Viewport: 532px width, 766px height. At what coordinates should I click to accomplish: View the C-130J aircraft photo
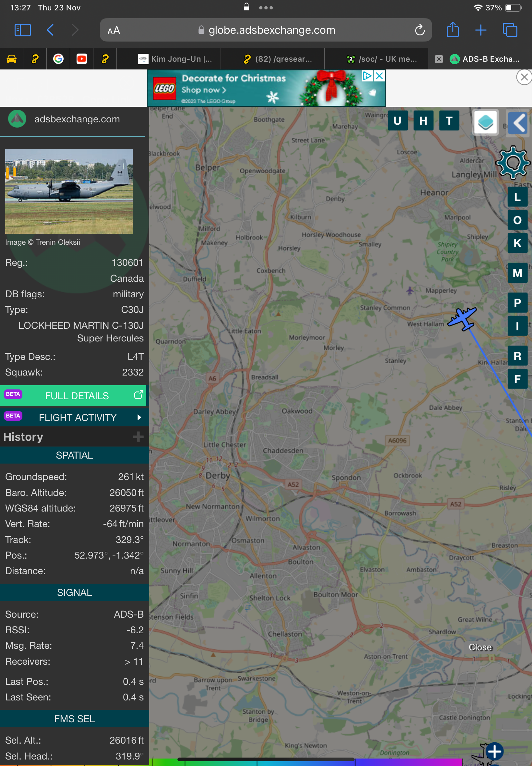point(69,191)
